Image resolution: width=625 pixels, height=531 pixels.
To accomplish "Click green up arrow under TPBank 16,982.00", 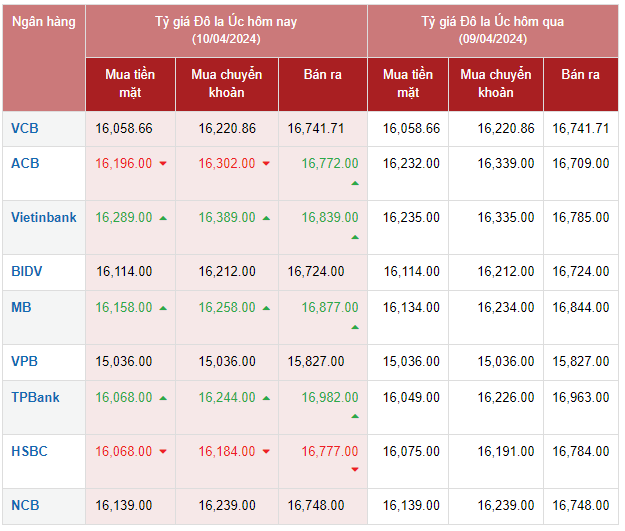I will coord(354,417).
